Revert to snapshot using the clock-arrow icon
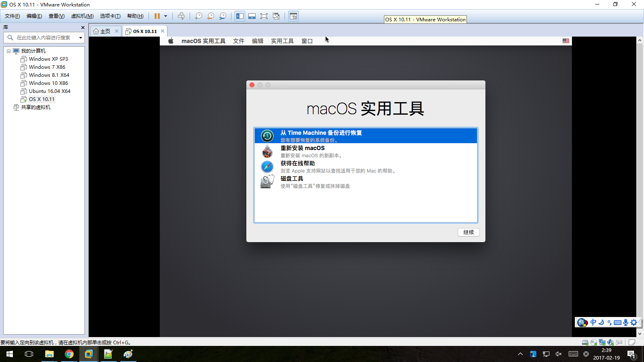644x362 pixels. (x=211, y=16)
